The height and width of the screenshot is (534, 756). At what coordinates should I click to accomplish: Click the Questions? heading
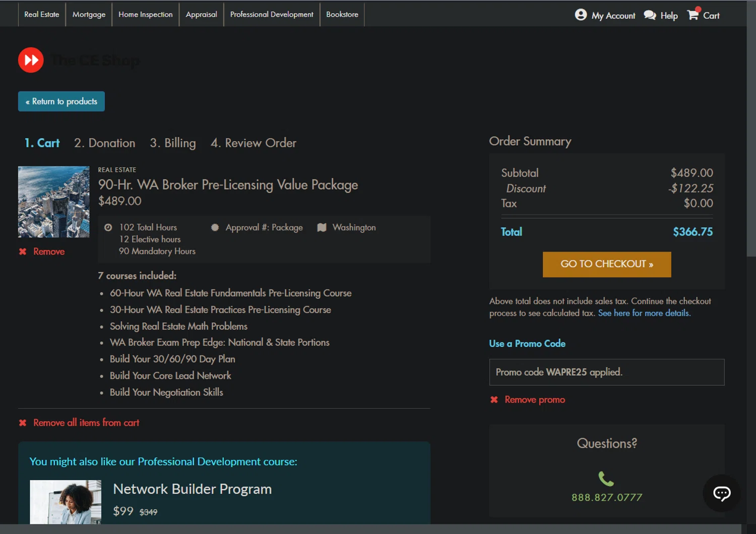pyautogui.click(x=607, y=443)
